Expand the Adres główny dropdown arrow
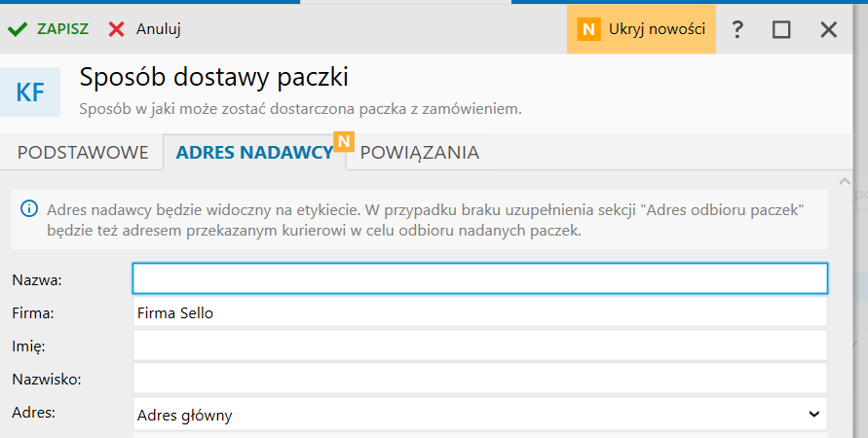868x438 pixels. 814,415
